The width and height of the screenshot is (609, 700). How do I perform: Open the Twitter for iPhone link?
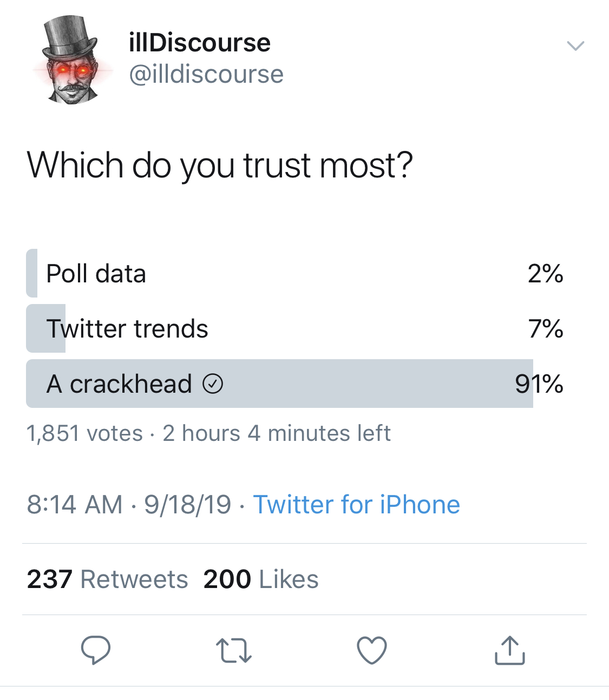[357, 505]
